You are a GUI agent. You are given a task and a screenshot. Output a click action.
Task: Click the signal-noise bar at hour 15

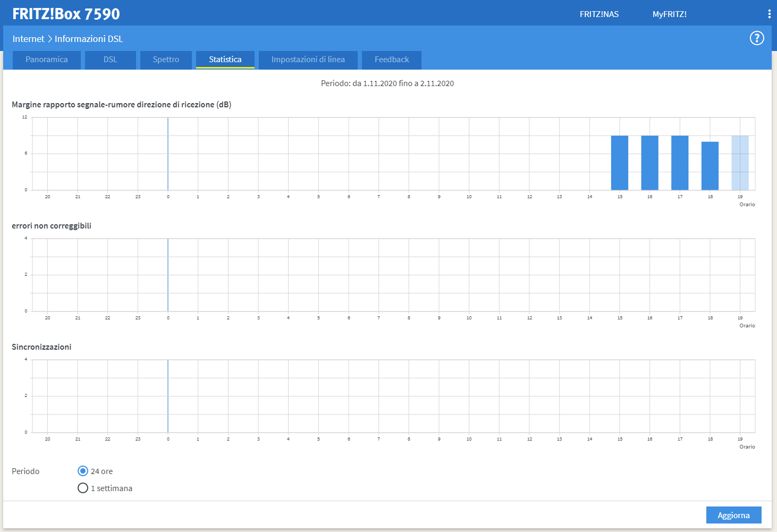click(620, 163)
